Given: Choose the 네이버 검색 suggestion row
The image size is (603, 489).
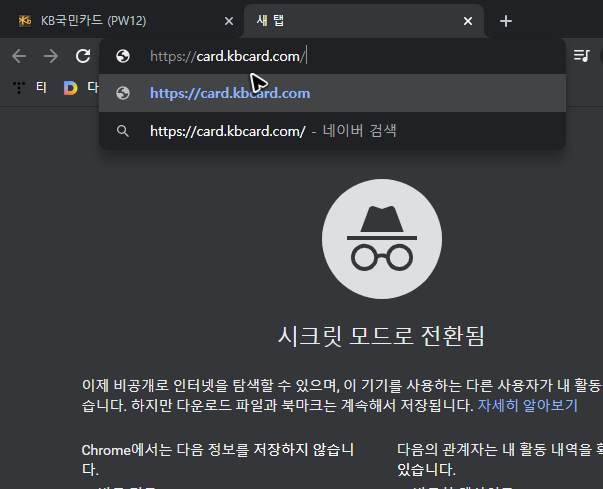Looking at the screenshot, I should 332,131.
